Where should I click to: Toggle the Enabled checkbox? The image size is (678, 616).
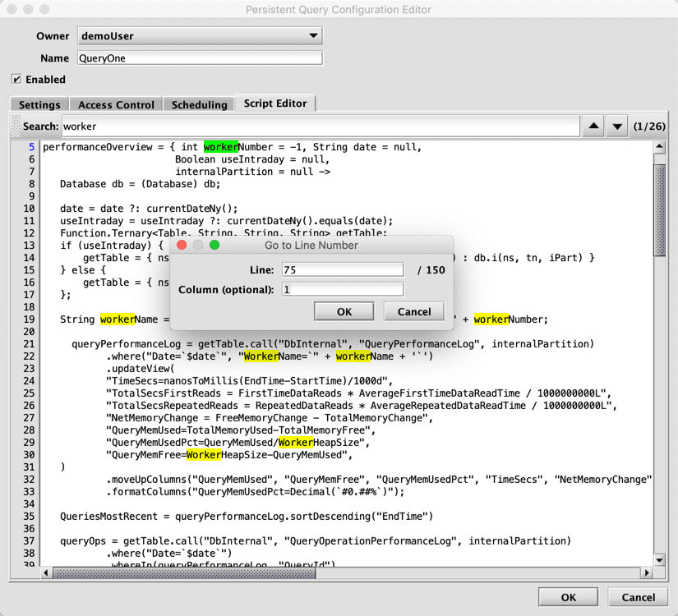point(16,80)
